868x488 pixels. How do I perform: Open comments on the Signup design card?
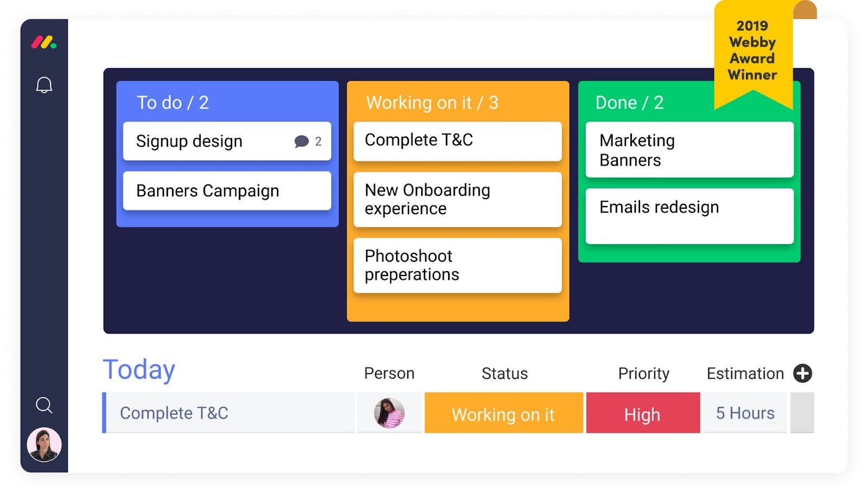pos(301,142)
